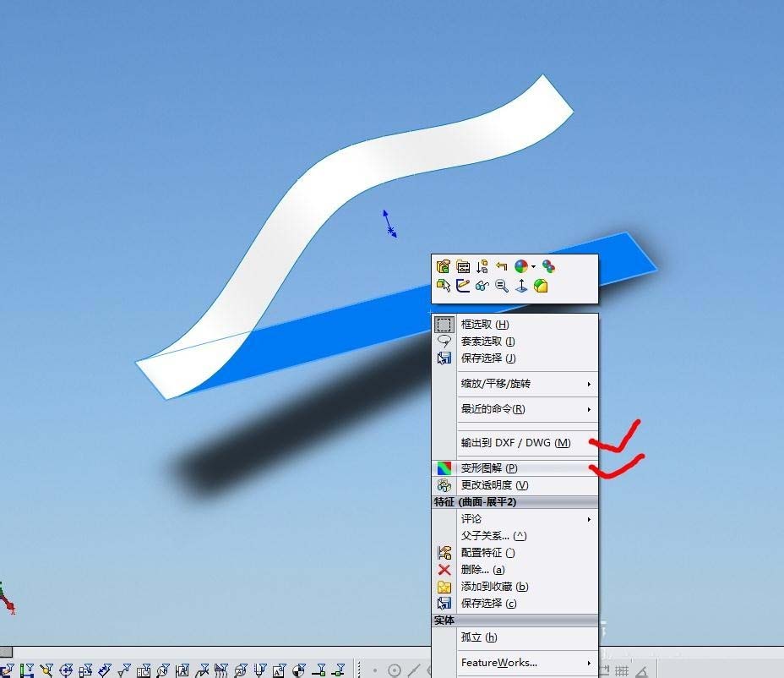Choose 输出到 DXF / DWG (M)
The width and height of the screenshot is (784, 678).
pos(515,443)
